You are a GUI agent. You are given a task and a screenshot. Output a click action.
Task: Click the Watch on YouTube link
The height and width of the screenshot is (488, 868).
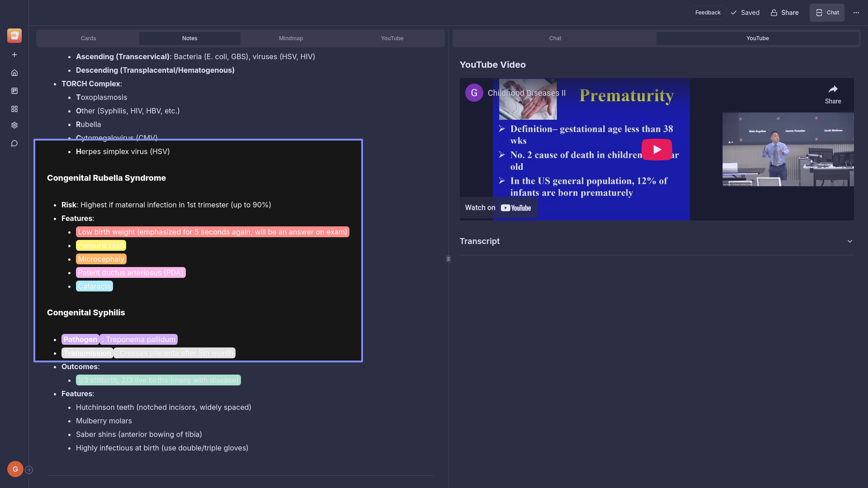pyautogui.click(x=498, y=208)
